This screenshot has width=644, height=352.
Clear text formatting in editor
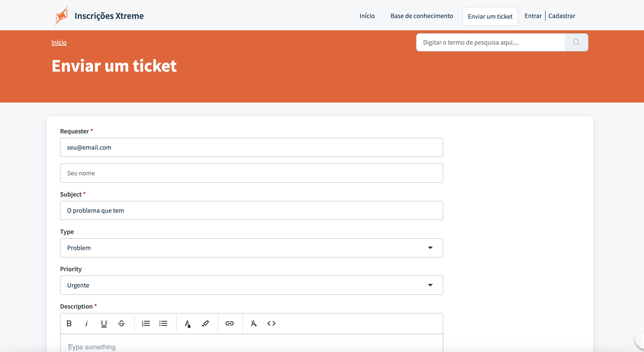pos(254,323)
